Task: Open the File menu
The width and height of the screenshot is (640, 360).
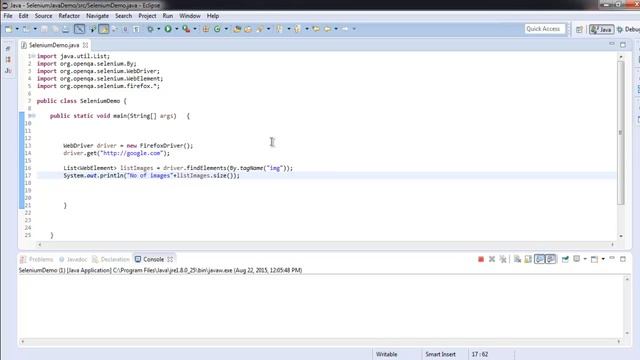Action: 8,16
